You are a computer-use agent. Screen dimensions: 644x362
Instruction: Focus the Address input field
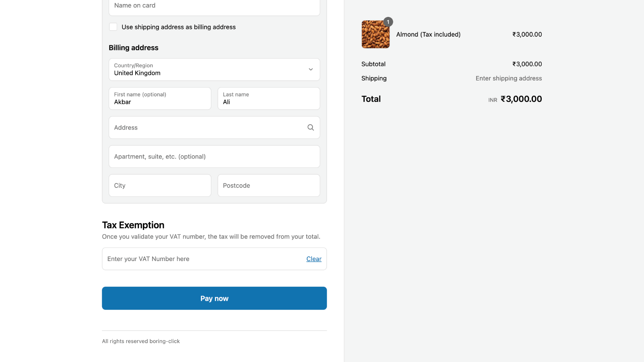(x=215, y=128)
